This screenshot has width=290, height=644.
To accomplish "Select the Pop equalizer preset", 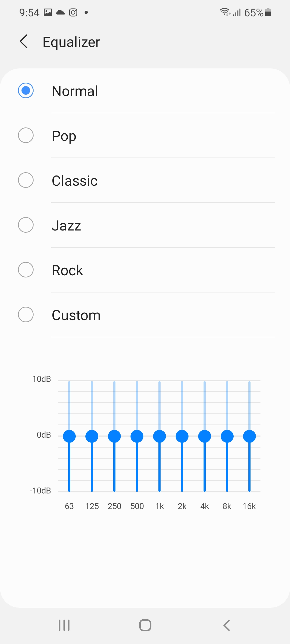I will pos(26,135).
